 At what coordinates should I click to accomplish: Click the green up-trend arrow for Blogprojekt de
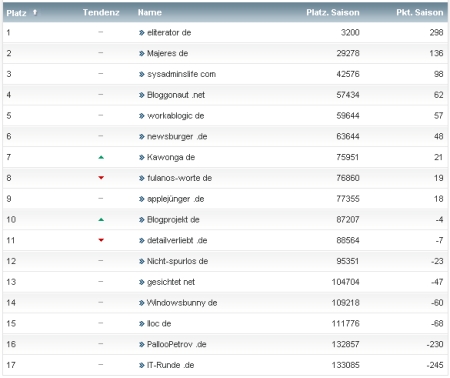coord(101,220)
